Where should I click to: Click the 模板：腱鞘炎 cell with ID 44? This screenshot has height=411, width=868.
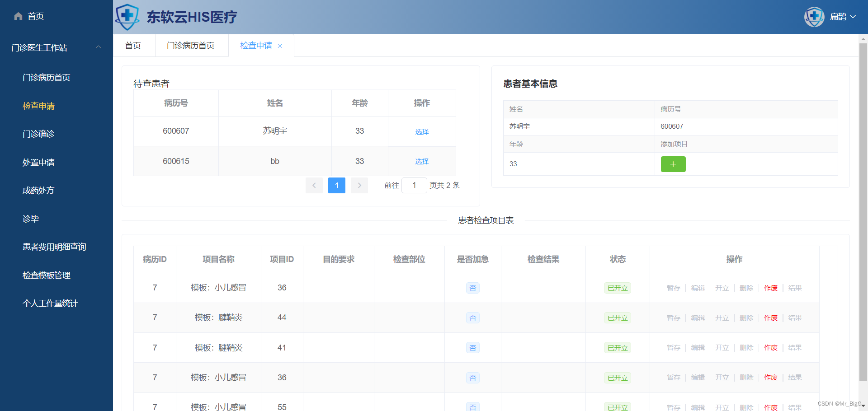(x=218, y=318)
